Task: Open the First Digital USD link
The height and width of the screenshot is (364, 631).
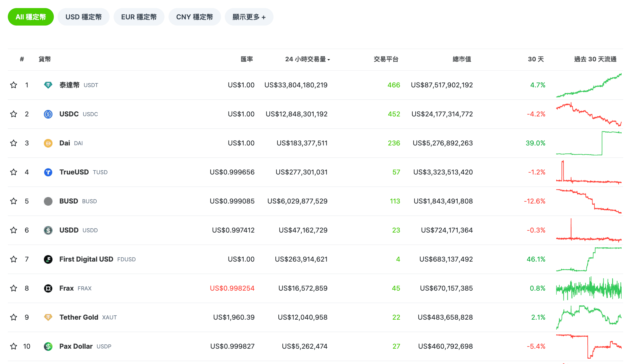Action: coord(97,259)
